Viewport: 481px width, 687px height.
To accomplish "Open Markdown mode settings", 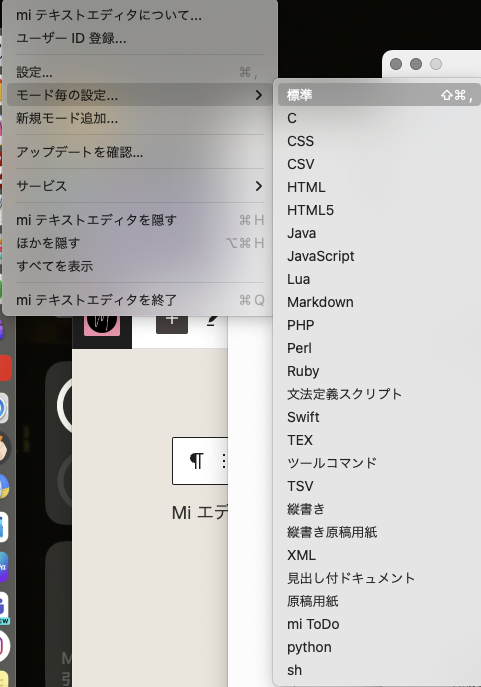I will tap(379, 302).
